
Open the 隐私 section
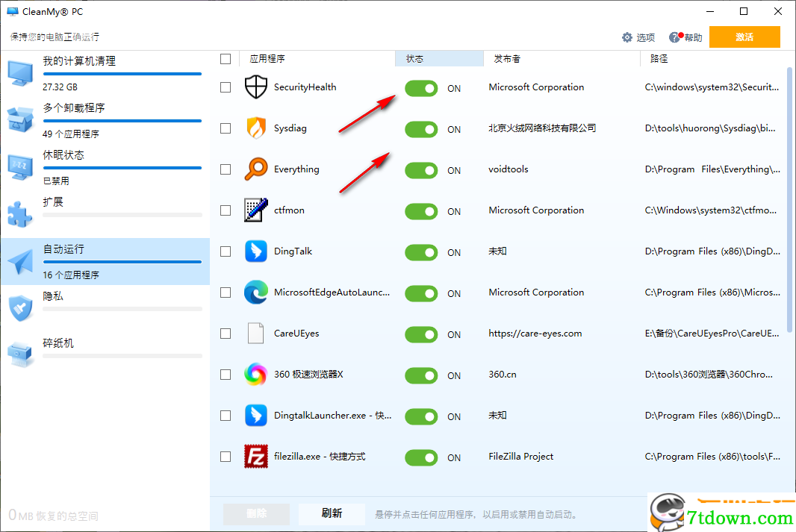tap(105, 308)
